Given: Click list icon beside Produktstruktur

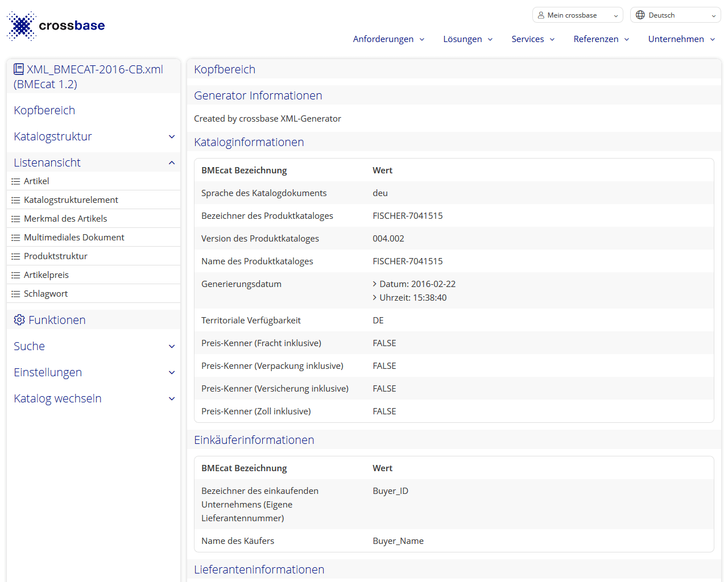Looking at the screenshot, I should [x=16, y=256].
